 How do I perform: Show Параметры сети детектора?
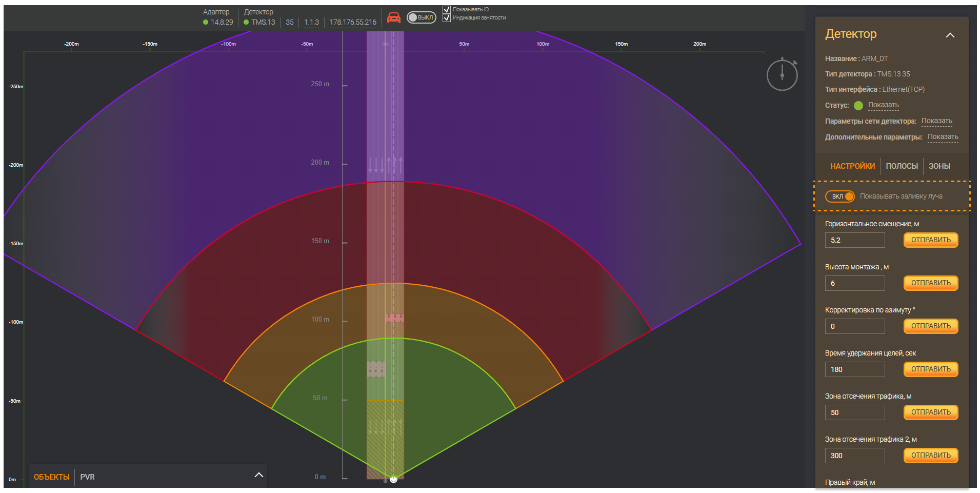click(x=937, y=121)
